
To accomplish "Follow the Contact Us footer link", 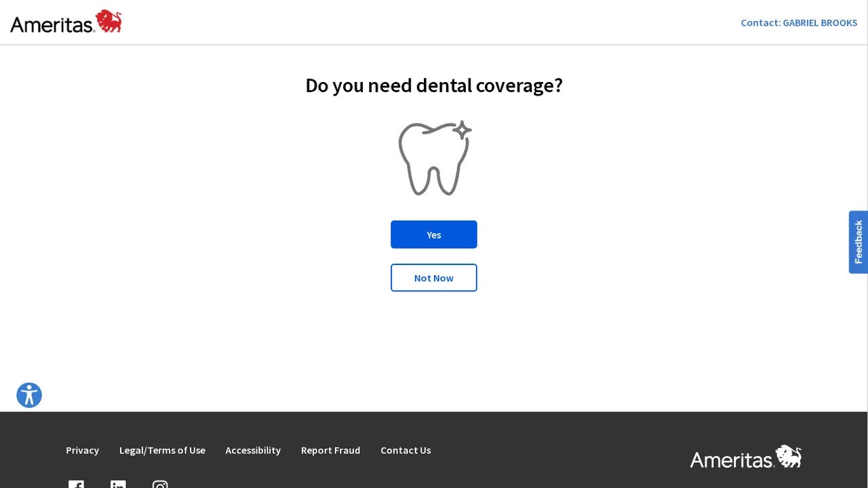I will tap(406, 450).
